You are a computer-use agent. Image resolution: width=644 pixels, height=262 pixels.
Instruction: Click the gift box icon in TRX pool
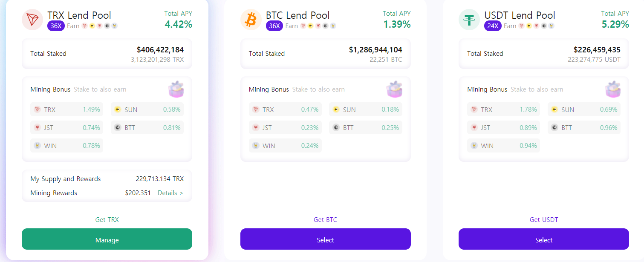pos(176,89)
